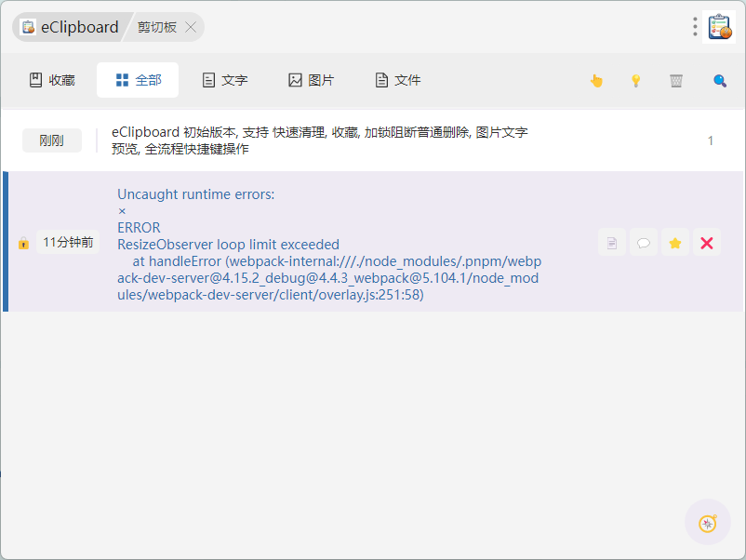
Task: Click the eClipboard title label
Action: pos(79,27)
